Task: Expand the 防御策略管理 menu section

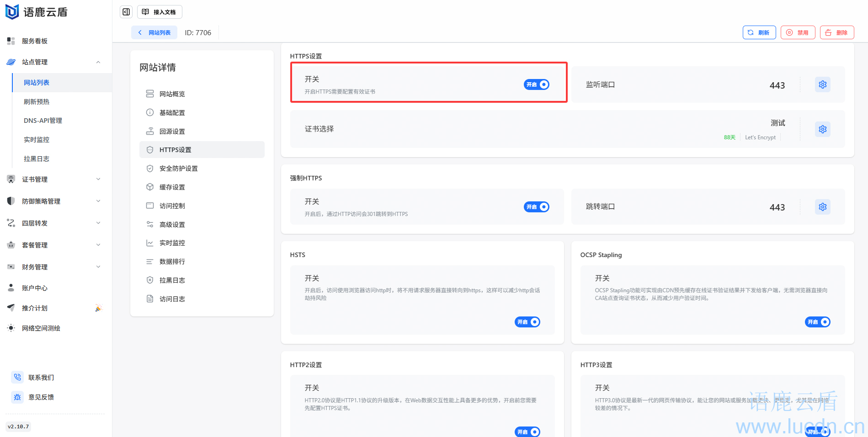Action: point(98,201)
